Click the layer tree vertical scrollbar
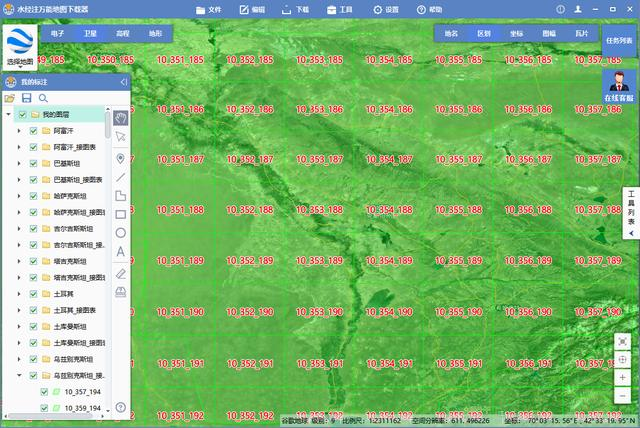This screenshot has width=640, height=428. tap(107, 126)
